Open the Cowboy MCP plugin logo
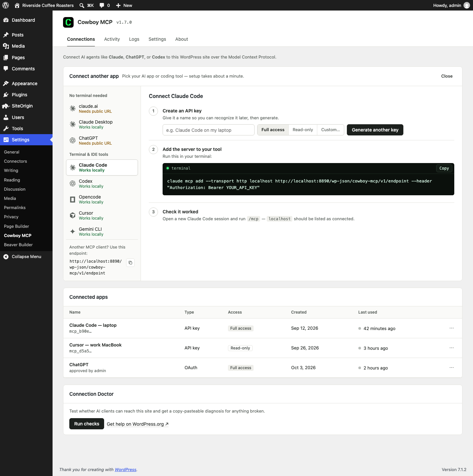This screenshot has height=476, width=473. (68, 22)
